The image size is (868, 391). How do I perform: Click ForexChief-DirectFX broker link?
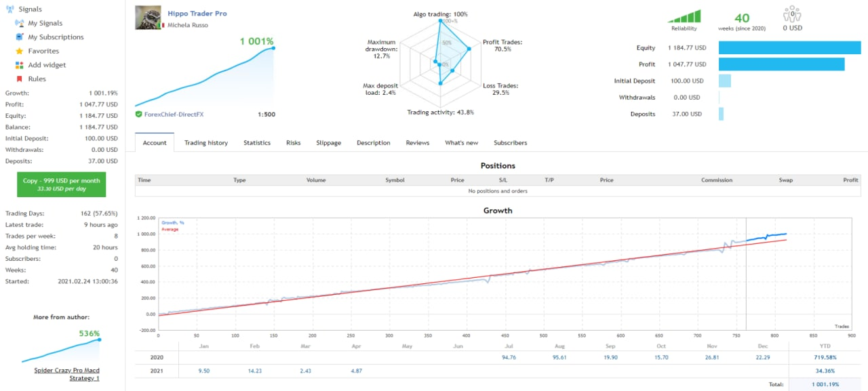[x=174, y=115]
